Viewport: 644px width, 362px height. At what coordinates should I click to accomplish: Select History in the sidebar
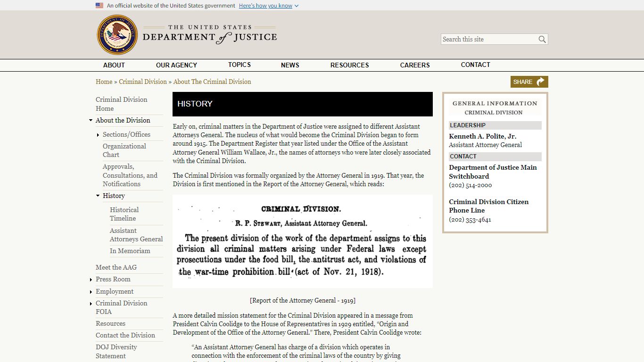114,196
